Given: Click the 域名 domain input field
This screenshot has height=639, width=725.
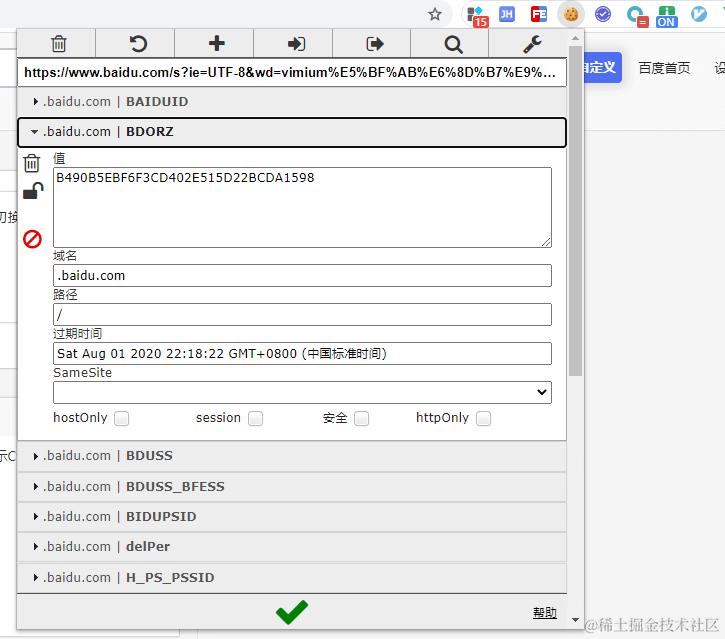Looking at the screenshot, I should pyautogui.click(x=302, y=276).
